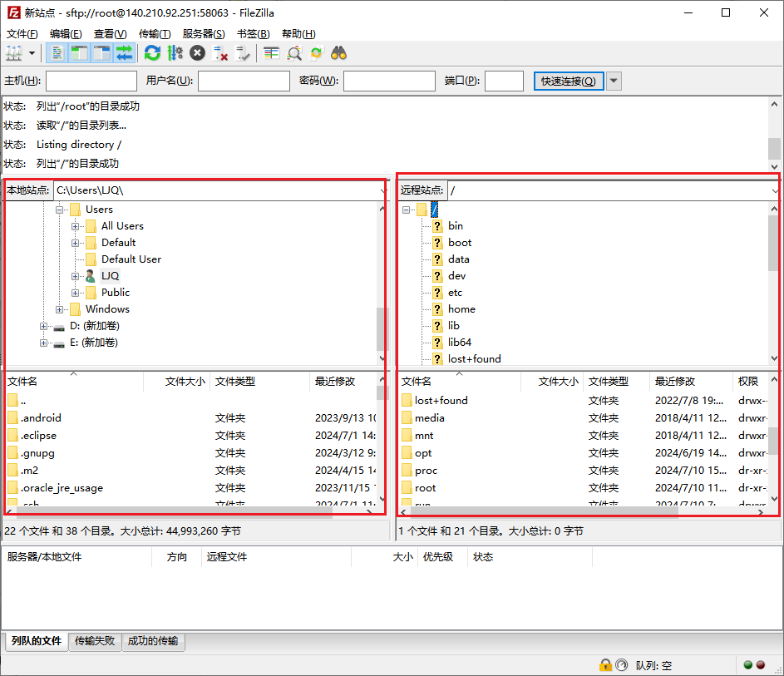784x676 pixels.
Task: Refresh the file and folder lists
Action: [x=152, y=53]
